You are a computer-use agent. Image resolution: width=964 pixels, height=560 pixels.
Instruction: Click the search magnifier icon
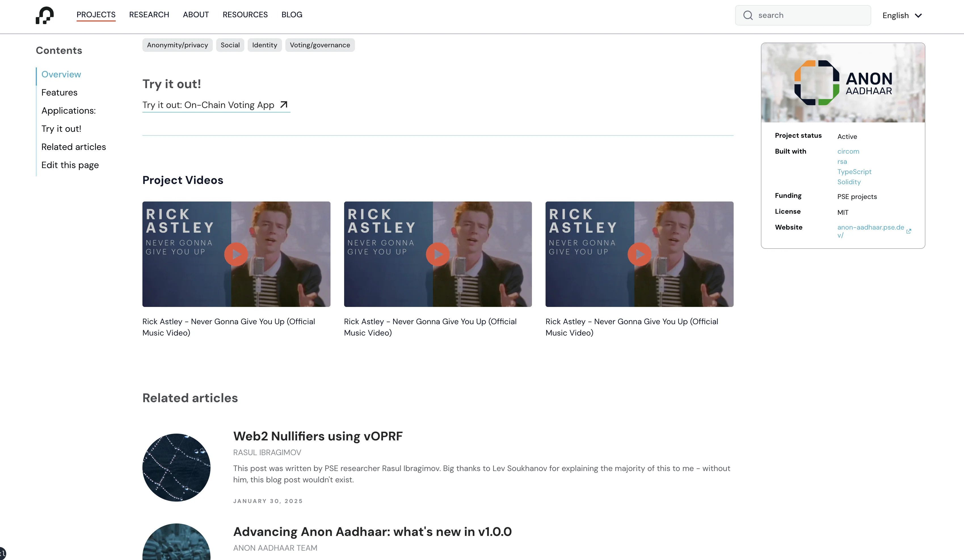(x=748, y=15)
